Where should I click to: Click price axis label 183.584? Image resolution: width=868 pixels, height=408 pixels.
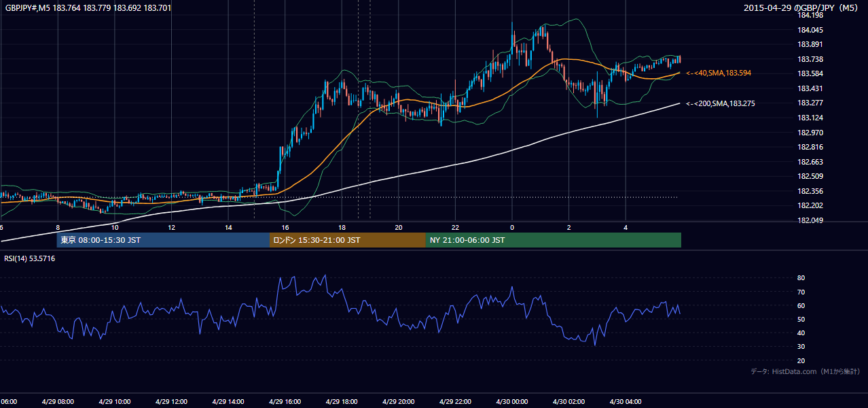click(x=810, y=73)
